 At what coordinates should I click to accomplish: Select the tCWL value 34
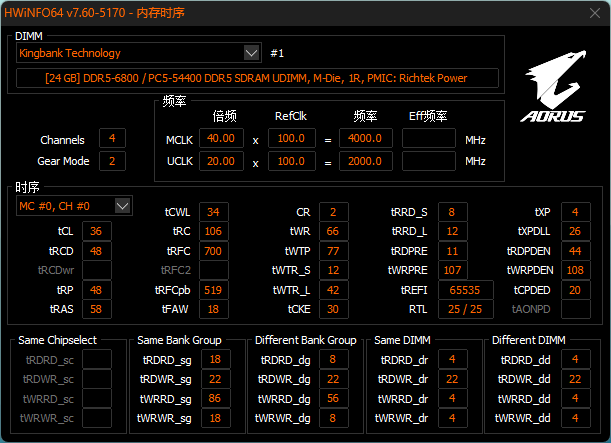click(214, 212)
